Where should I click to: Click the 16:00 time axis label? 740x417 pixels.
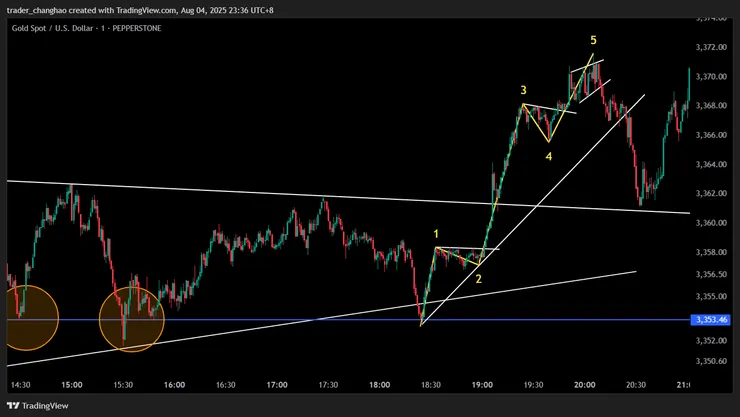174,385
